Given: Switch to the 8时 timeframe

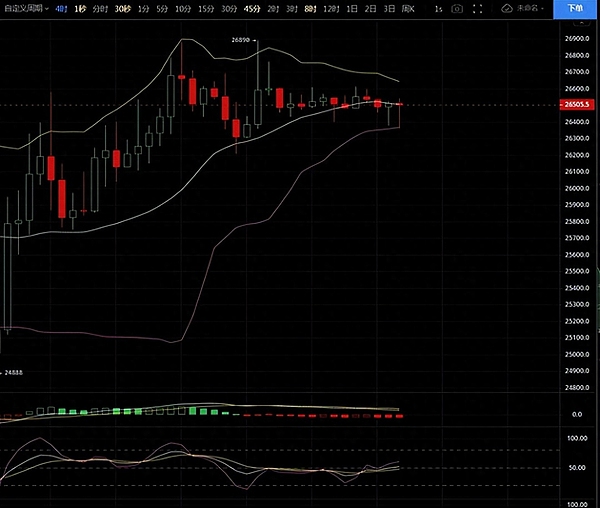Looking at the screenshot, I should [309, 8].
